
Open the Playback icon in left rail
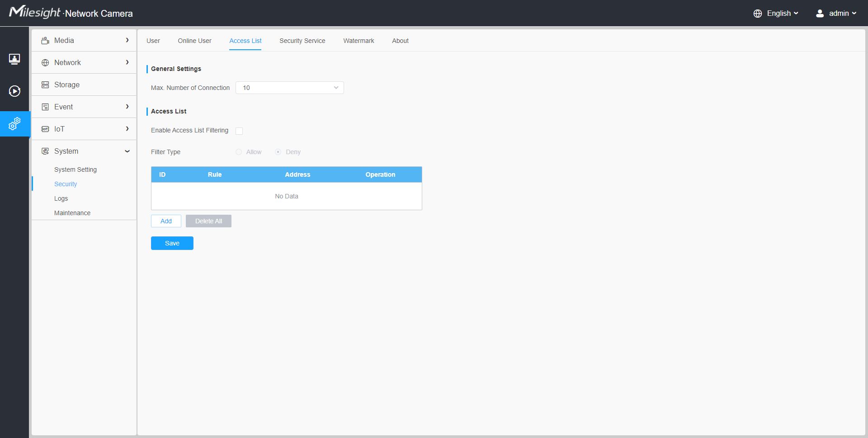[x=14, y=91]
